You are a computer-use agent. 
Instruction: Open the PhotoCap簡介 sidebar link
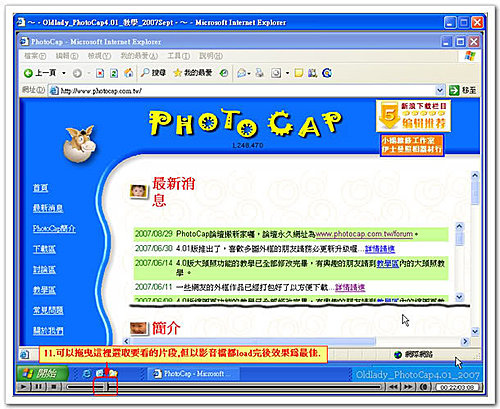tap(54, 229)
